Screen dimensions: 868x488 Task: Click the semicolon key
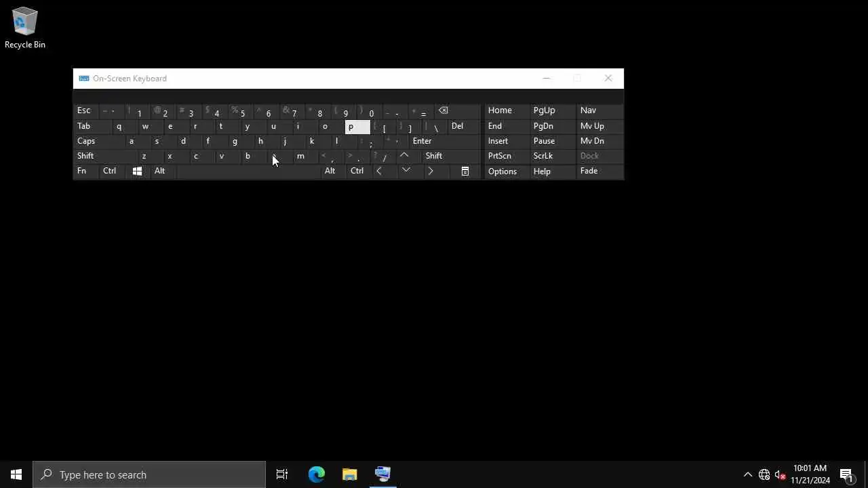tap(370, 141)
